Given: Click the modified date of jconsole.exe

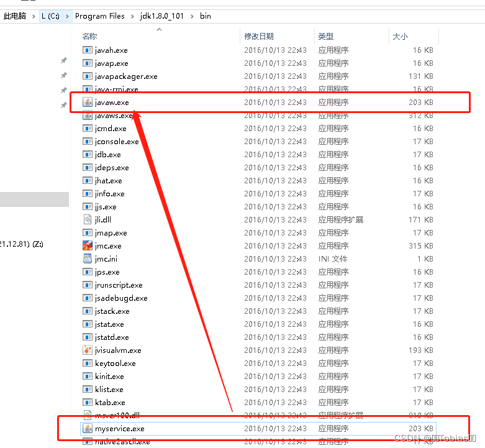Looking at the screenshot, I should pos(275,142).
